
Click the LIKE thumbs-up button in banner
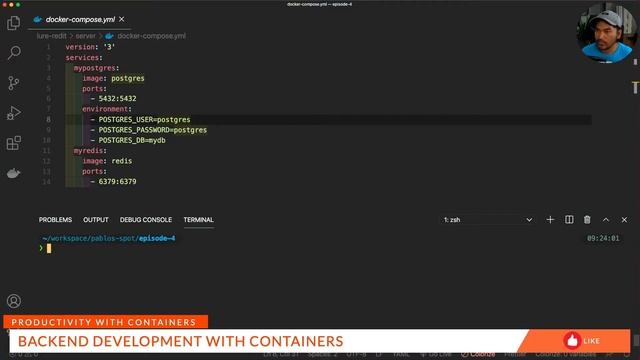(x=582, y=340)
